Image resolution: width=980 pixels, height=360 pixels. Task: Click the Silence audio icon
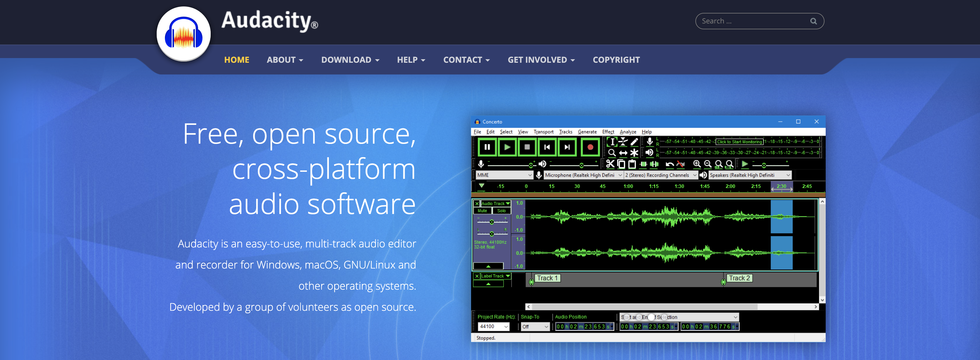point(654,164)
